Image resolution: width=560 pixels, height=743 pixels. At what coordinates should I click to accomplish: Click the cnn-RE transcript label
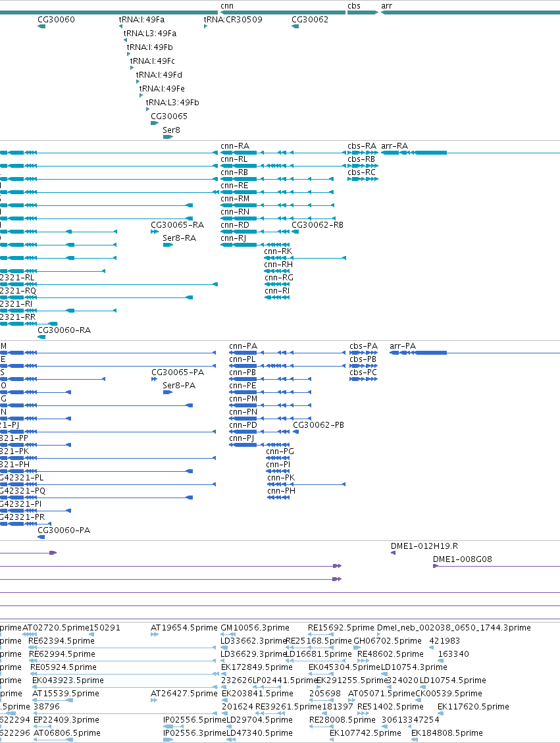(x=234, y=186)
